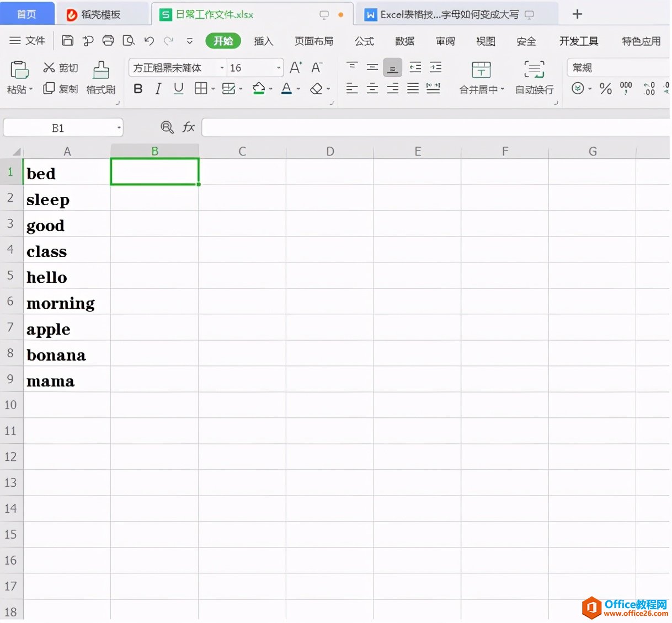Expand fill color dropdown arrow
The width and height of the screenshot is (672, 623).
coord(271,89)
